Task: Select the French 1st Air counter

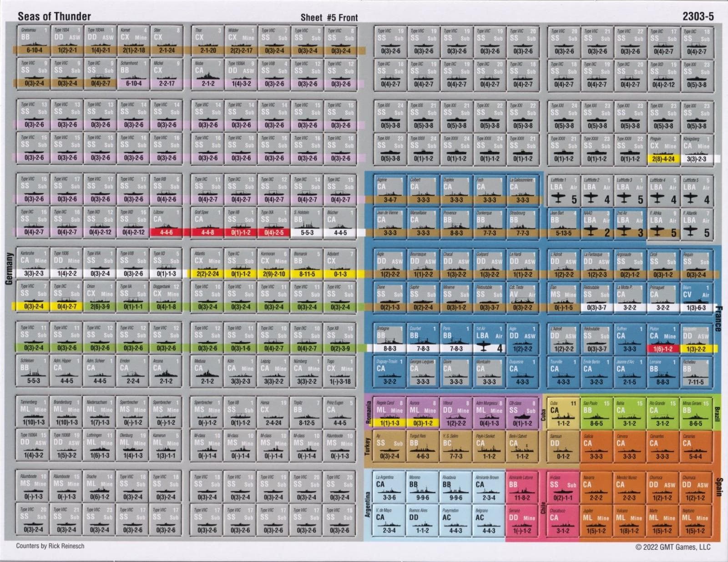Action: (490, 339)
